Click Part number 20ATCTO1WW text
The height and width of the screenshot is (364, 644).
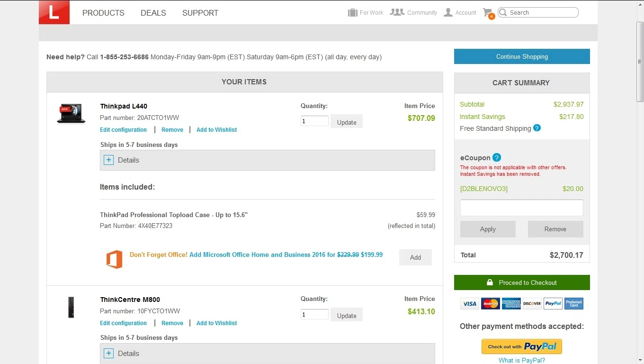coord(139,118)
